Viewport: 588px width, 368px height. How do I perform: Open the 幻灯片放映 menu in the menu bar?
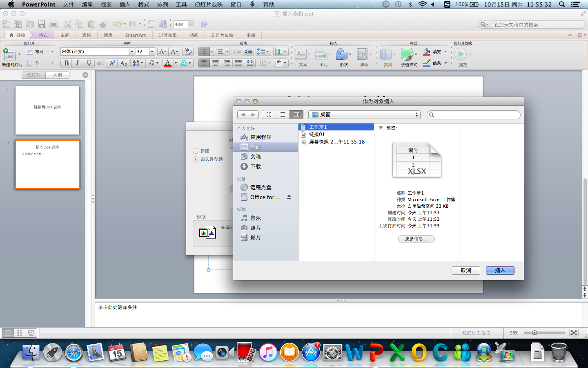pos(209,4)
